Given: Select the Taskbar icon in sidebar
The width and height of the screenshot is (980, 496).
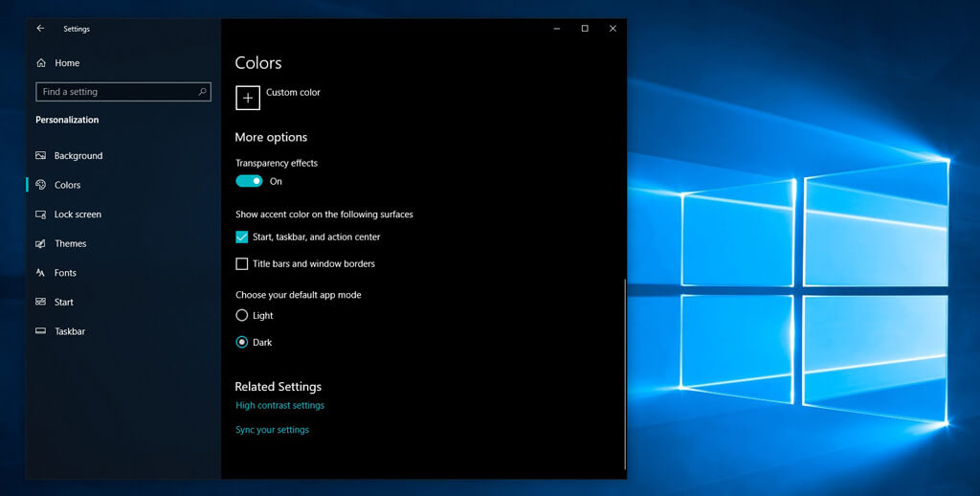Looking at the screenshot, I should 40,331.
